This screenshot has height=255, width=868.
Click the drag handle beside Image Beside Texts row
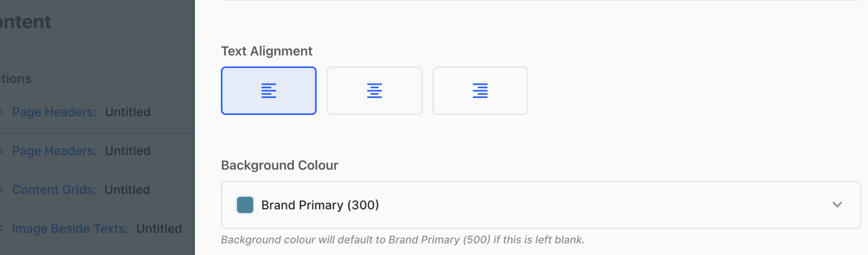tap(1, 229)
